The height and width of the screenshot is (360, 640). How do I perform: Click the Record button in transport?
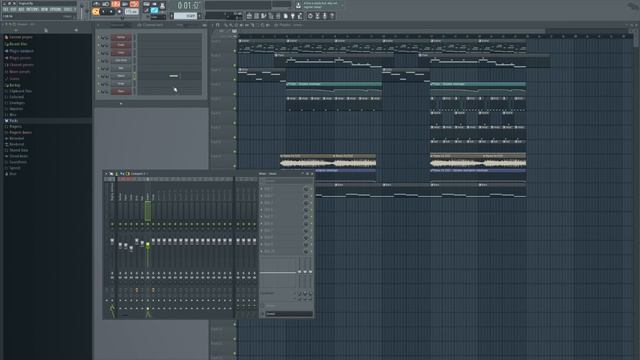point(120,12)
